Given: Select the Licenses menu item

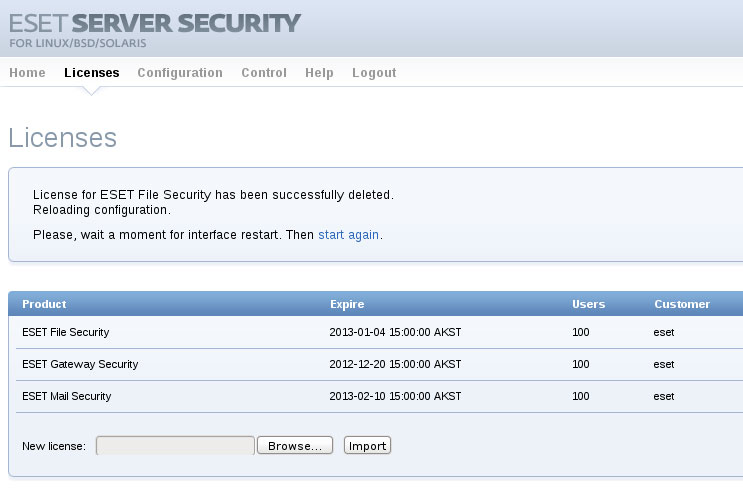Looking at the screenshot, I should coord(91,73).
